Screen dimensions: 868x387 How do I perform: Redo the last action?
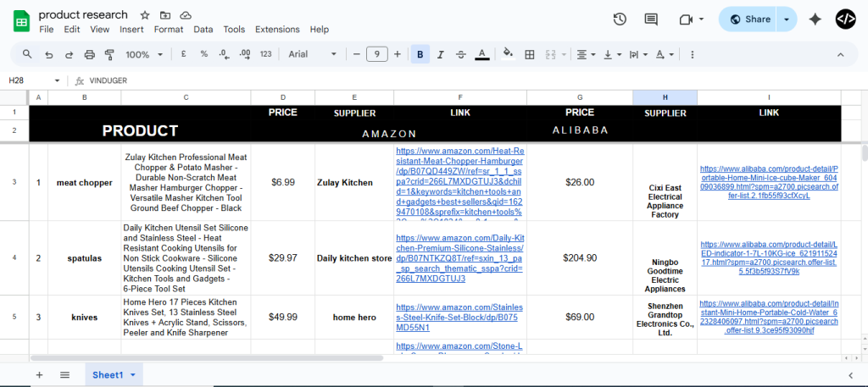point(70,54)
